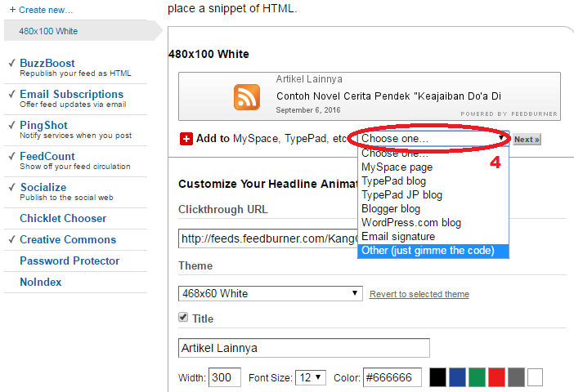
Task: Click the Next button
Action: tap(527, 140)
